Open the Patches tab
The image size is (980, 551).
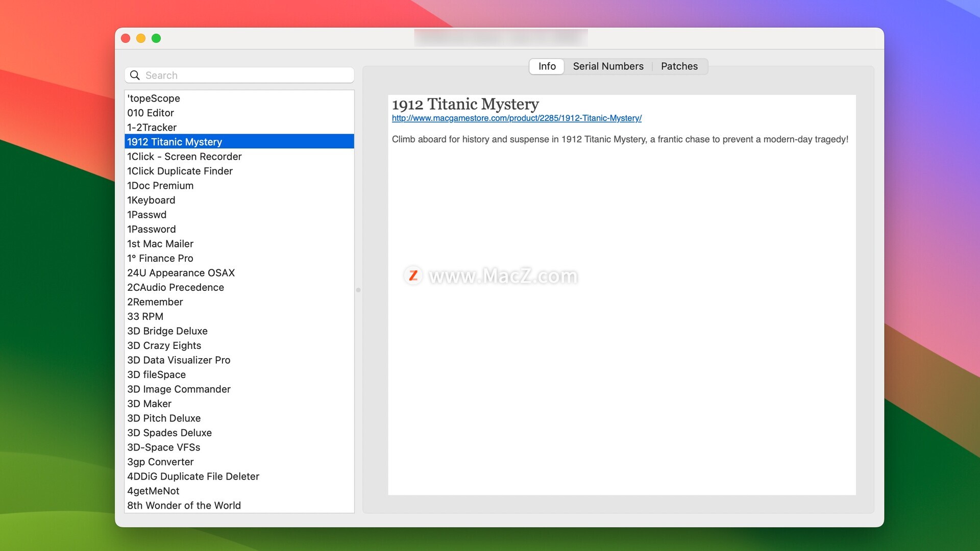click(679, 66)
